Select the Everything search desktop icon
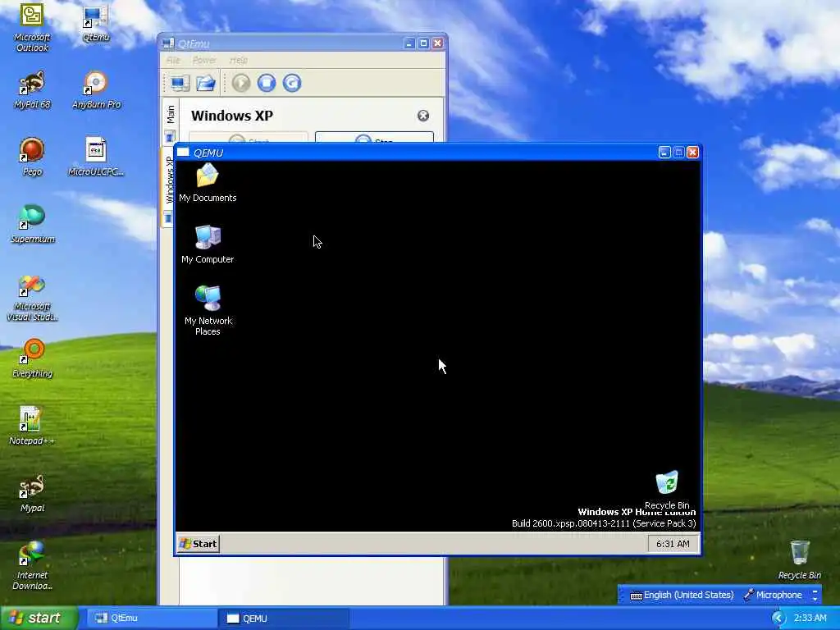This screenshot has width=840, height=630. [x=32, y=358]
